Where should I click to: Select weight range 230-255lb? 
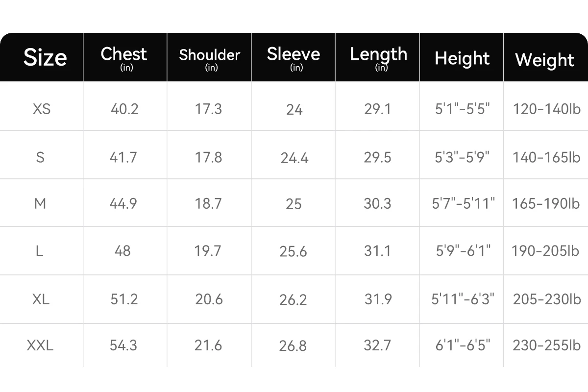tap(546, 345)
